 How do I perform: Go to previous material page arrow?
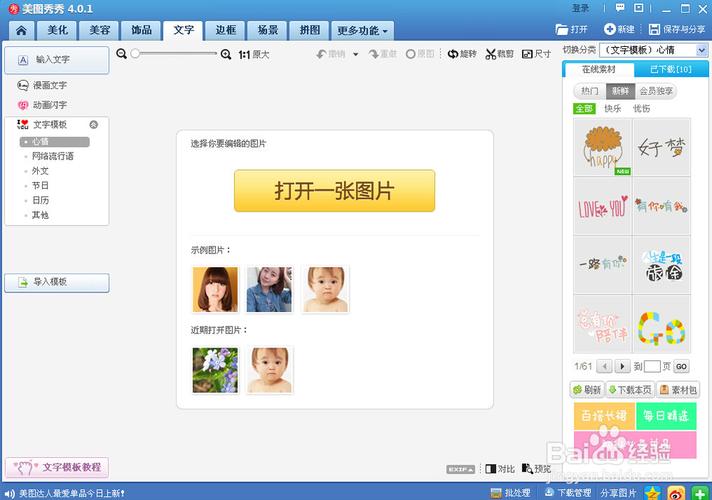coord(604,366)
